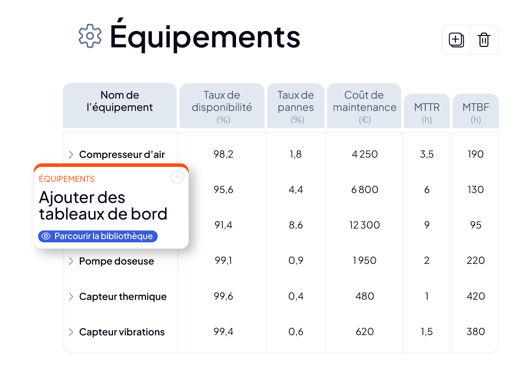Click Nom de l'équipement column header

click(120, 105)
